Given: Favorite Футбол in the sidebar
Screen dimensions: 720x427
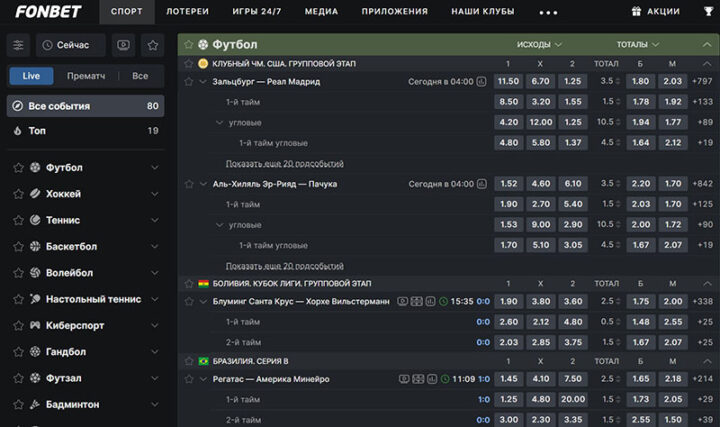Looking at the screenshot, I should click(x=18, y=168).
